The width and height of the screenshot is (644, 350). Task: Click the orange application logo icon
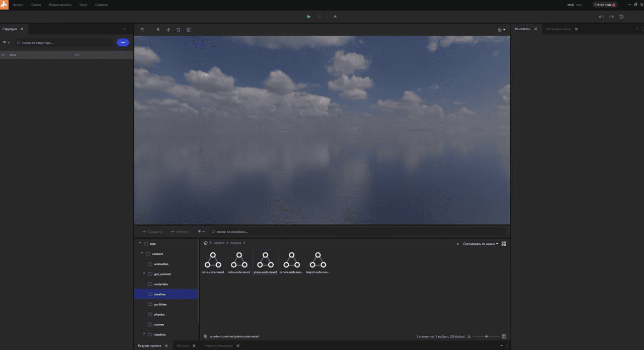4,5
